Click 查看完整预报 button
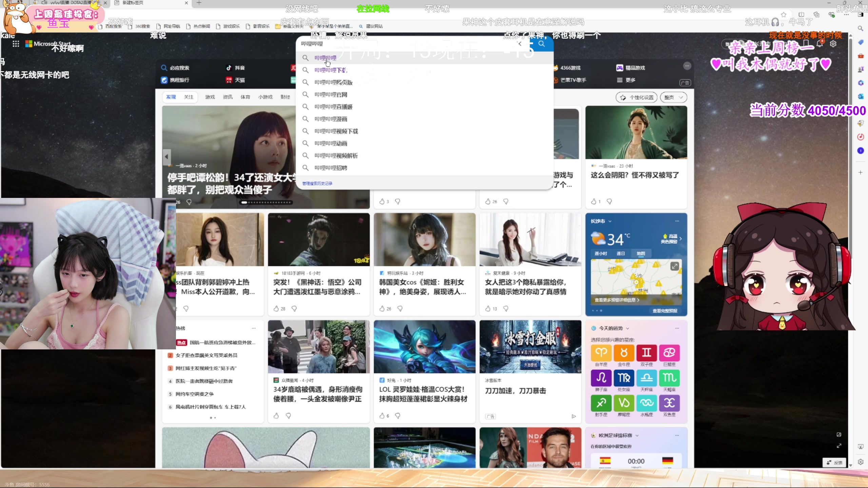The width and height of the screenshot is (868, 488). (665, 311)
